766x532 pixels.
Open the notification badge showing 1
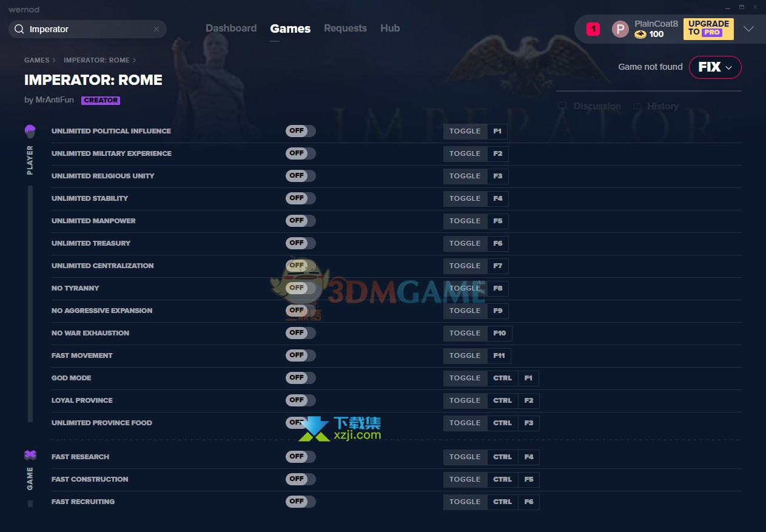tap(593, 29)
